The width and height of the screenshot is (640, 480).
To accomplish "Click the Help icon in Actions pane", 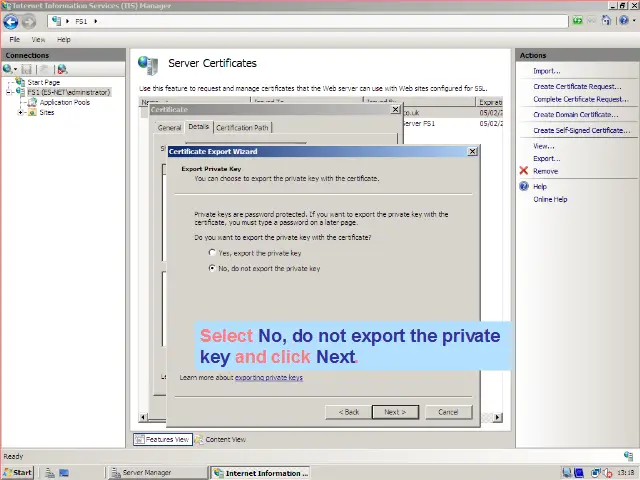I will 524,187.
